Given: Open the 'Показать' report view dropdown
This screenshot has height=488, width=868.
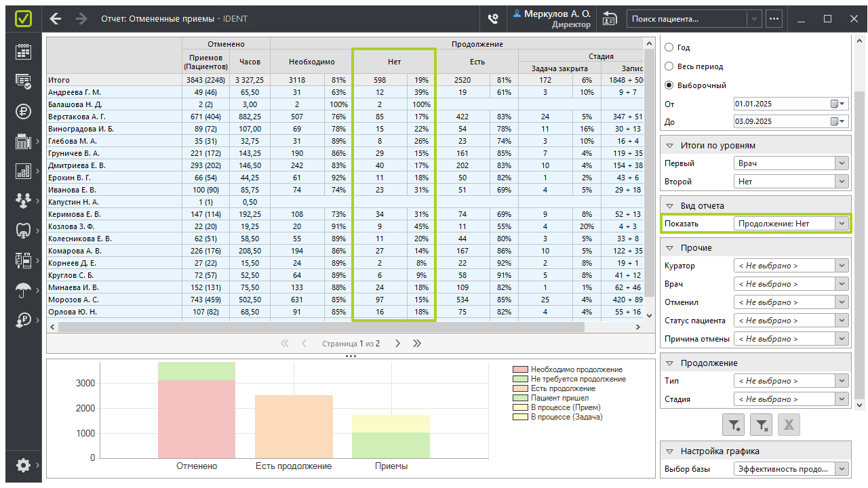Looking at the screenshot, I should (x=791, y=223).
